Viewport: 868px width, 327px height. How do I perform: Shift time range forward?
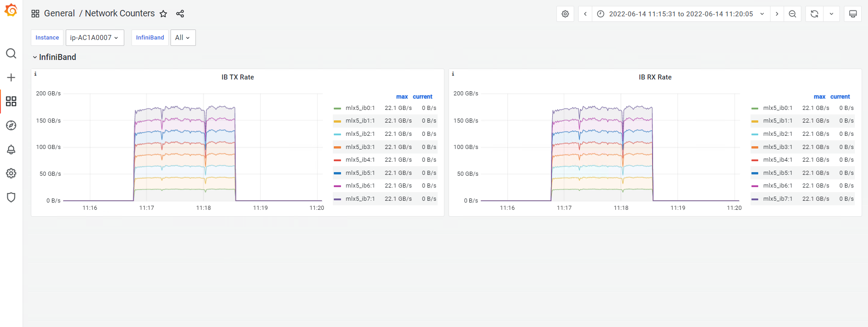click(x=777, y=14)
